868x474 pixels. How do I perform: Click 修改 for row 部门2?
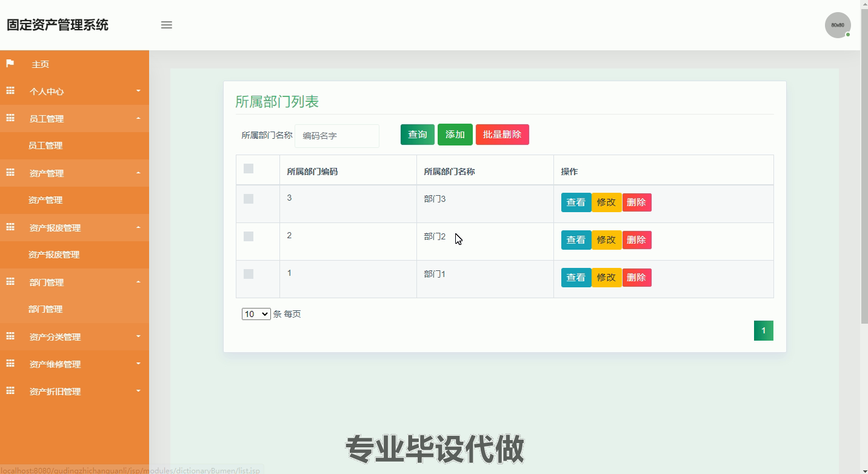pos(607,240)
